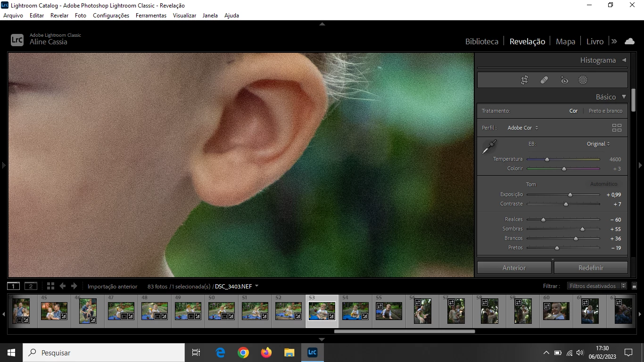Click the Anterior button

coord(514,268)
